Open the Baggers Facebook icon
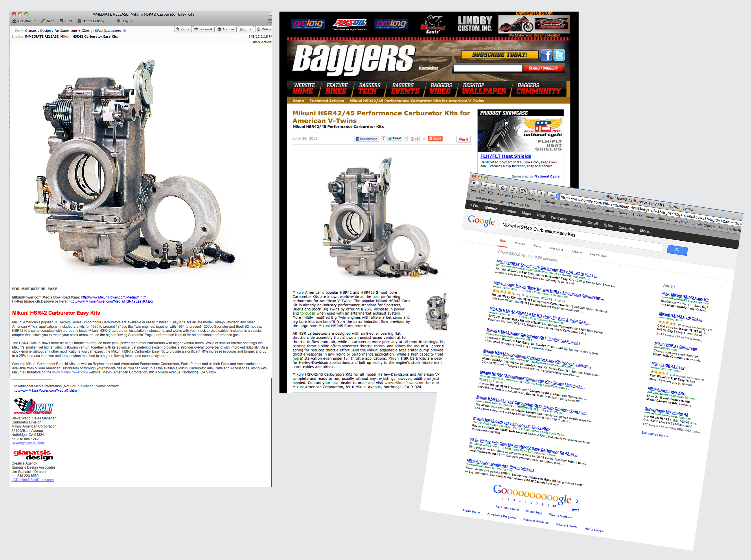Viewport: 751px width, 560px height. (546, 55)
